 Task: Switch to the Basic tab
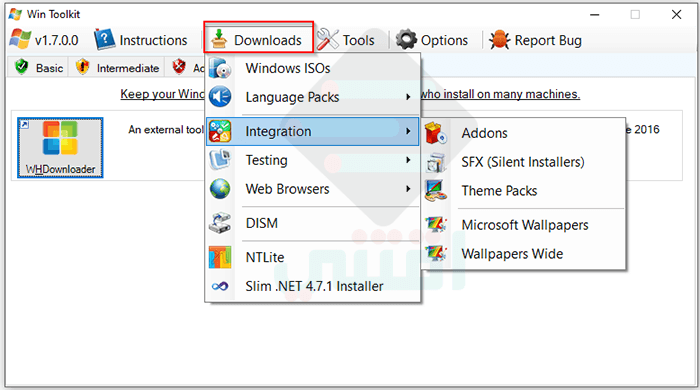38,67
